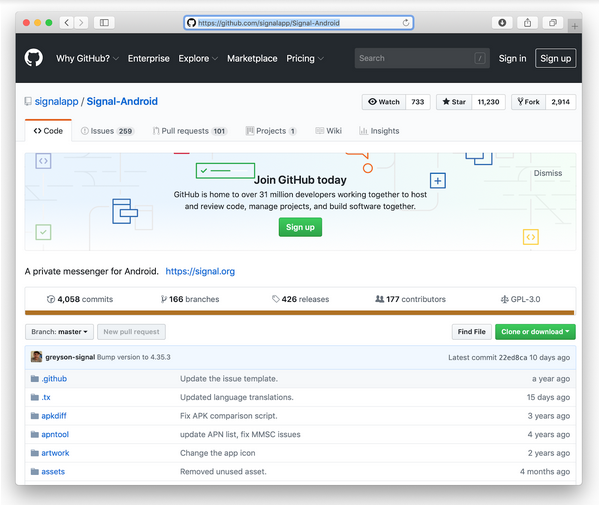The width and height of the screenshot is (599, 505).
Task: Go back with Safari back arrow
Action: coord(66,23)
